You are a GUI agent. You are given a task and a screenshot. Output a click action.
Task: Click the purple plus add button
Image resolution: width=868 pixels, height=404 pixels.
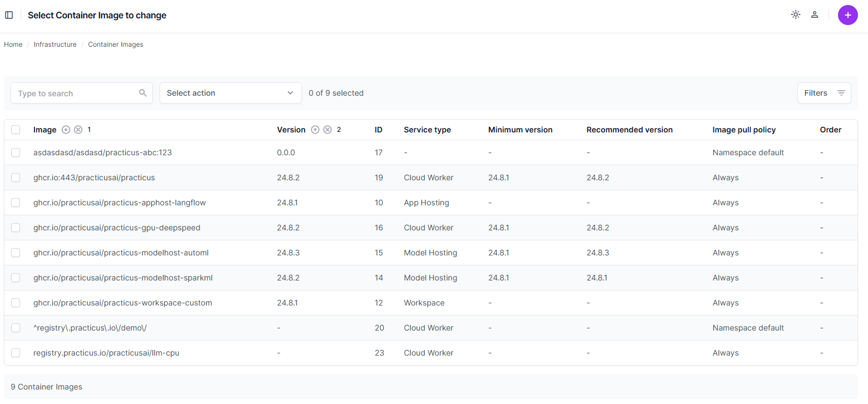(x=847, y=15)
